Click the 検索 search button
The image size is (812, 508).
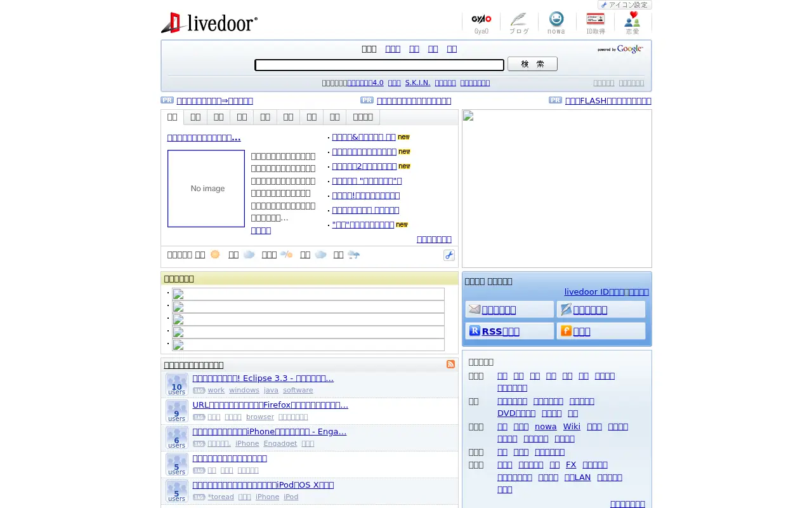(532, 64)
